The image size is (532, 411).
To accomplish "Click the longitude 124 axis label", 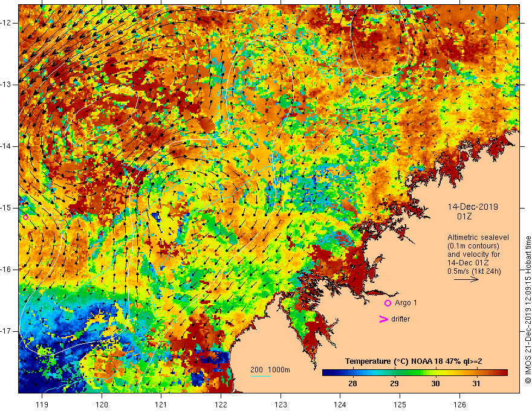I will (x=340, y=404).
